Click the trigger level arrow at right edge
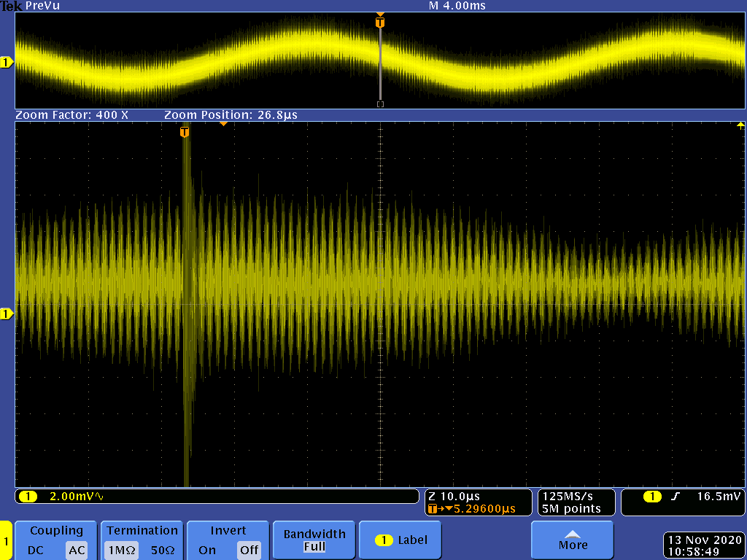Screen dimensions: 747x560 click(x=740, y=125)
